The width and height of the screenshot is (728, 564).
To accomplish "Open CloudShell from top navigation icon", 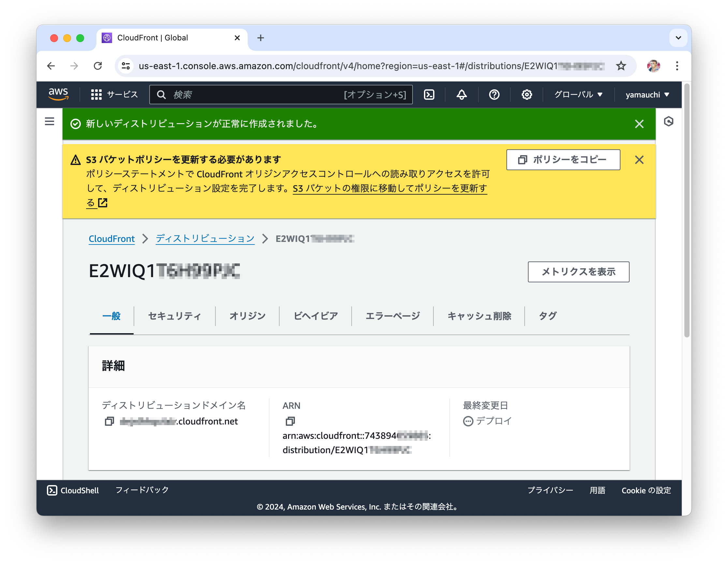I will point(429,95).
